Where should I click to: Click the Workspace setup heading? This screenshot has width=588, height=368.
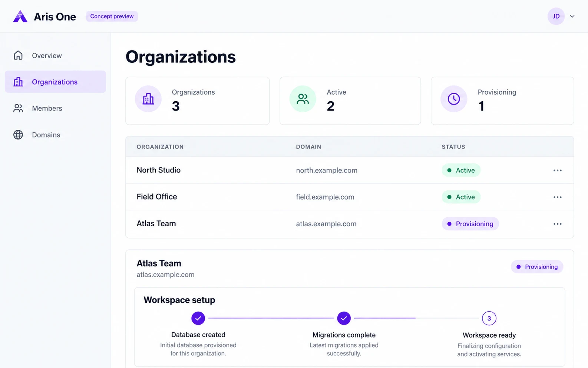(x=179, y=300)
